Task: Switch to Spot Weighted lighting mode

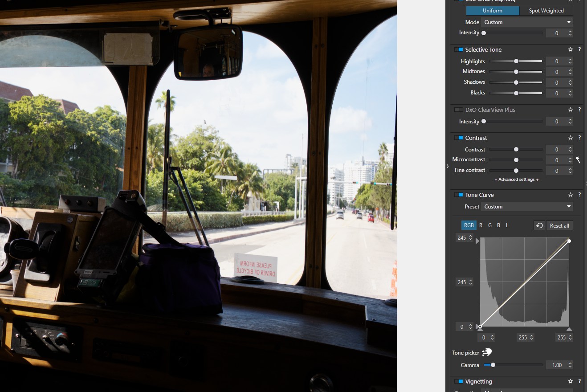Action: click(x=546, y=11)
